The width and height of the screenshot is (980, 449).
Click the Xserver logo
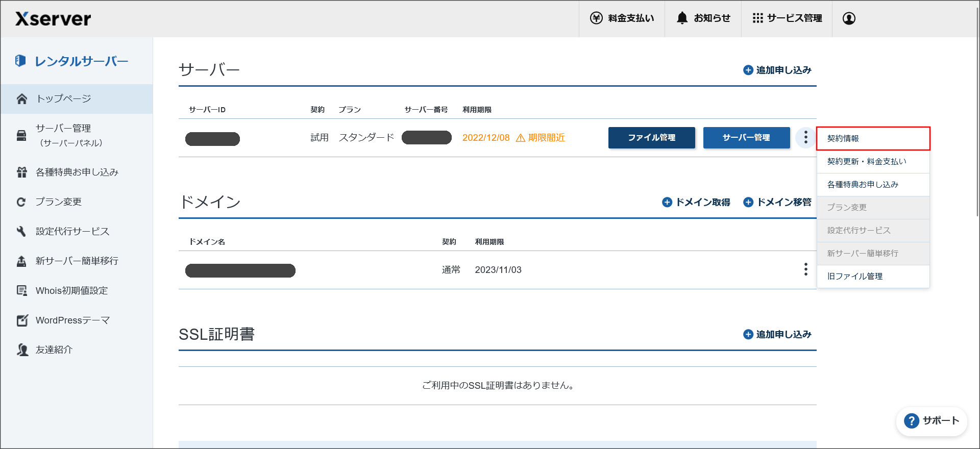tap(53, 19)
